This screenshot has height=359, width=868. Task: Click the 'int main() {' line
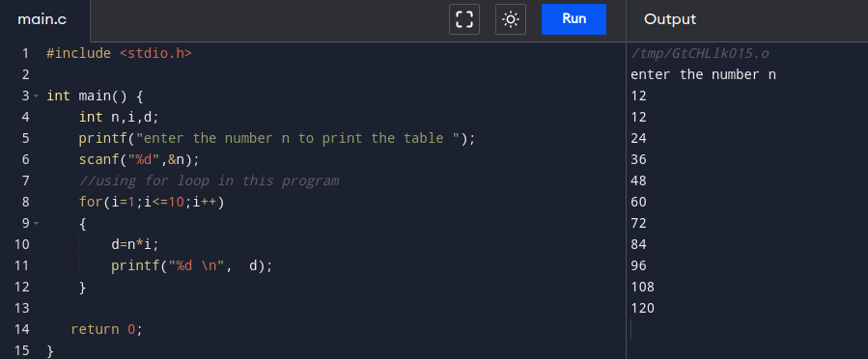point(96,97)
